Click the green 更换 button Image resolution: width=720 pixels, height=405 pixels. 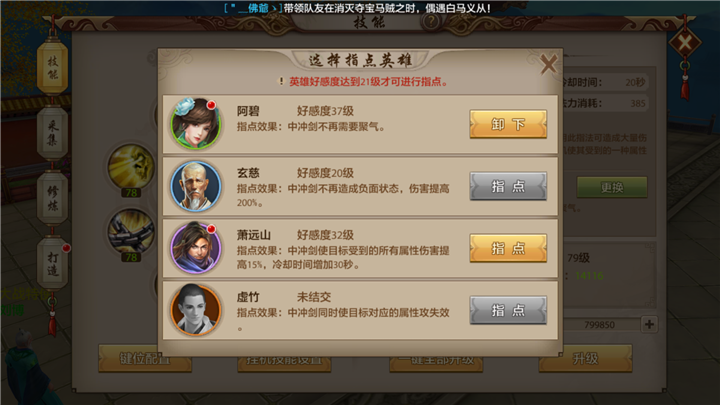click(x=612, y=187)
